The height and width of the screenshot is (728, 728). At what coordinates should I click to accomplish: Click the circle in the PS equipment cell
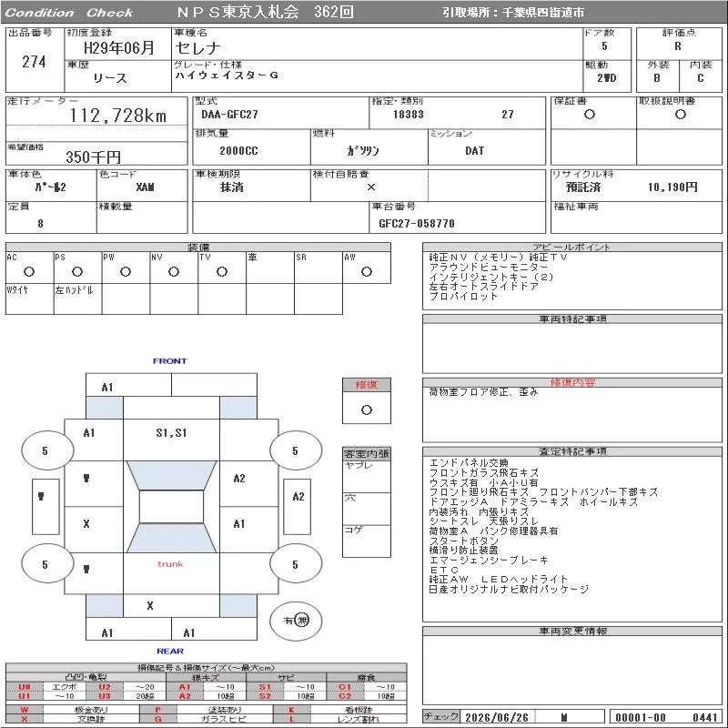click(x=77, y=271)
